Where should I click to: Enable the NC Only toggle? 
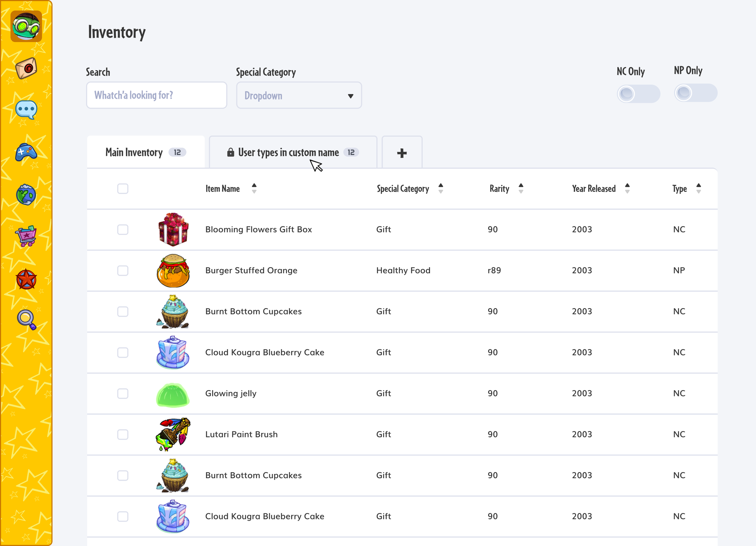[x=638, y=94]
